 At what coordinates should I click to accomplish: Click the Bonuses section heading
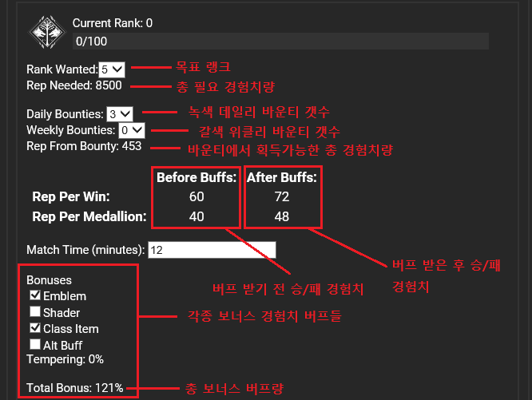coord(50,280)
